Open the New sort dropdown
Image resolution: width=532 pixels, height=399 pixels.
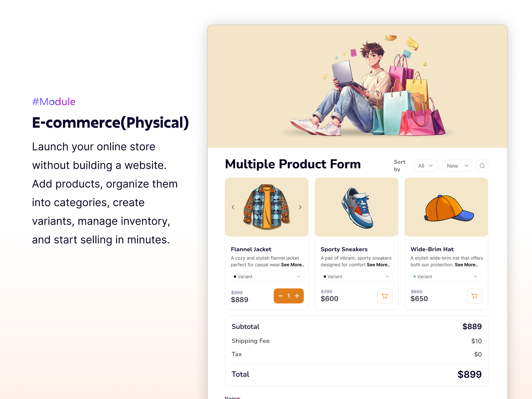click(x=457, y=166)
